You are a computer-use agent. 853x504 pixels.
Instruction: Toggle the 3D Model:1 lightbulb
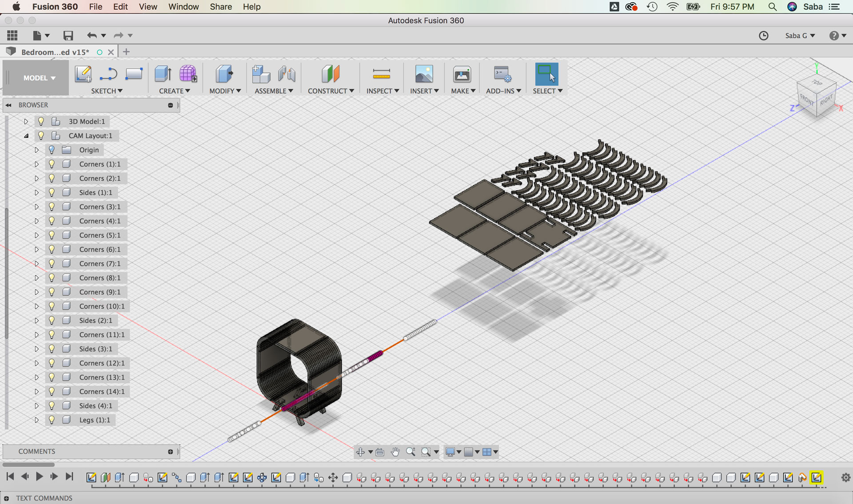coord(41,122)
